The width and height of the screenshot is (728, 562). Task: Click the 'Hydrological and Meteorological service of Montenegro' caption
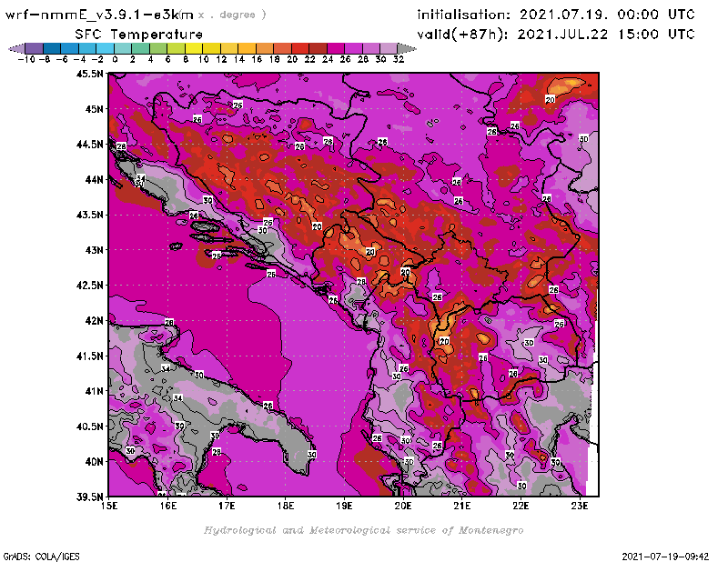363,530
